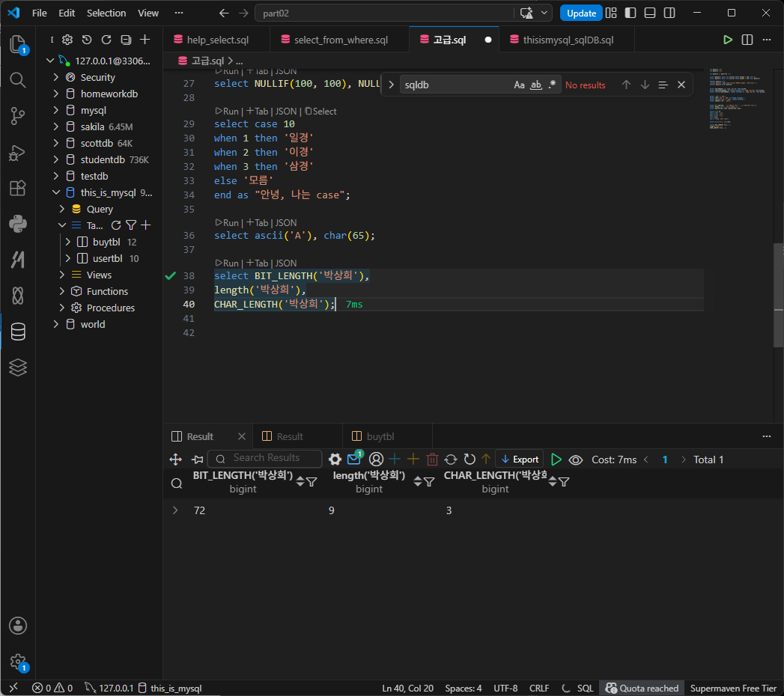
Task: Open the Database client icon in activity bar
Action: (18, 332)
